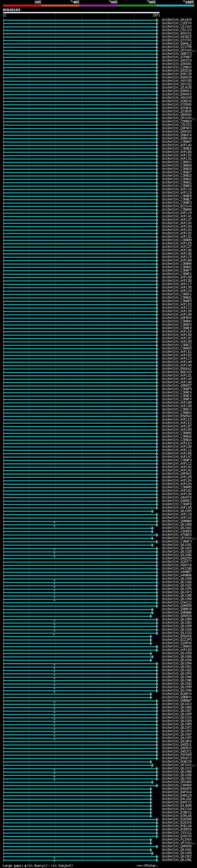This screenshot has width=197, height=868.
Task: Select label UniRef100_A2WUX6
Action: 177,101
